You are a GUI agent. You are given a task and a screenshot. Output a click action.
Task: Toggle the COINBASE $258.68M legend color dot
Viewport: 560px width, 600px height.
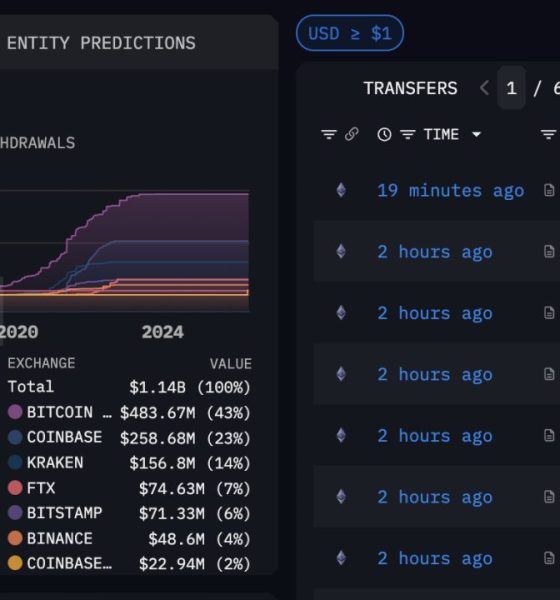15,437
